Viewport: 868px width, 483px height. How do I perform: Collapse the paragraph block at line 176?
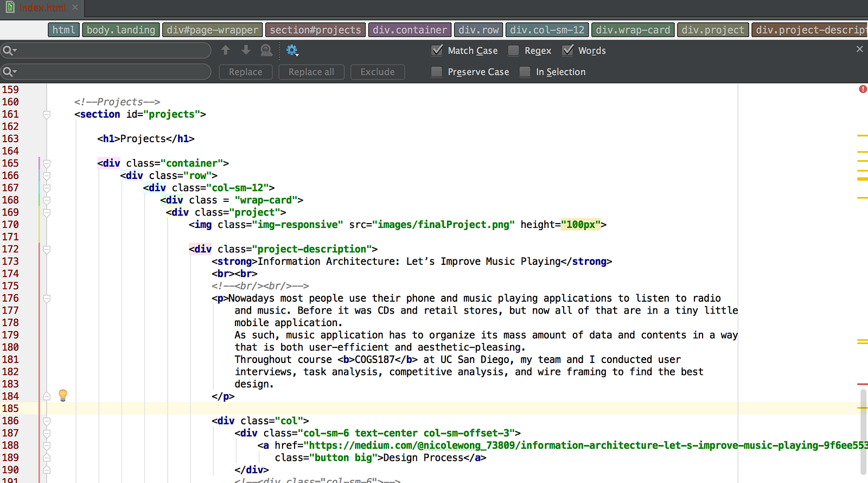point(47,298)
